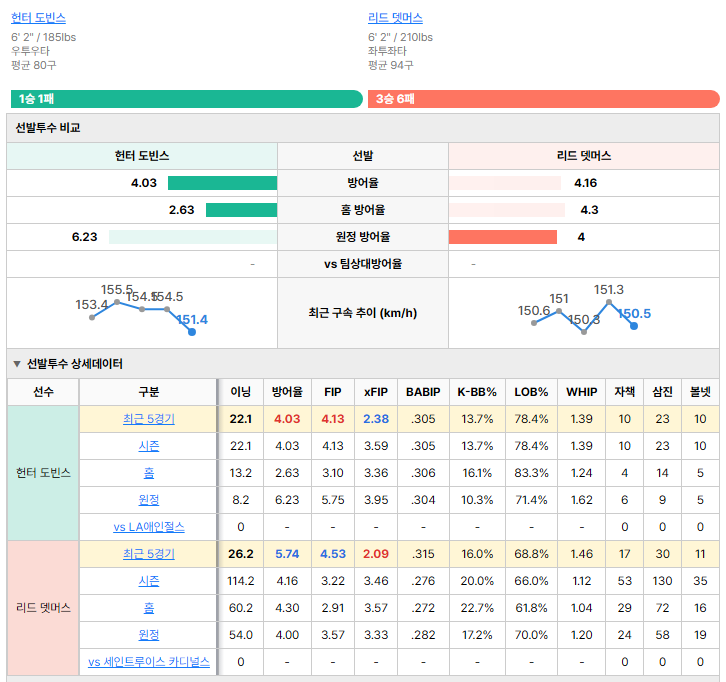This screenshot has width=726, height=682.
Task: Click green 1승 1패 record bar
Action: [187, 99]
